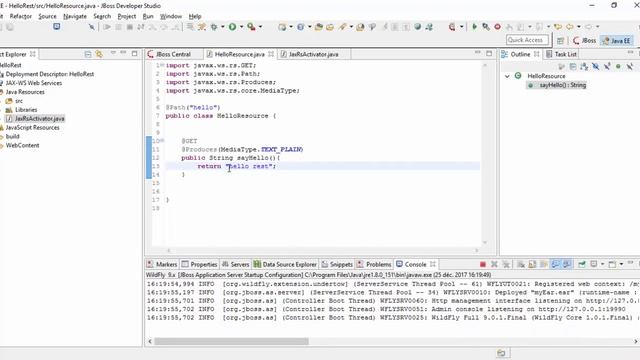The image size is (640, 360).
Task: Open the External Tools dropdown arrow
Action: coord(260,27)
